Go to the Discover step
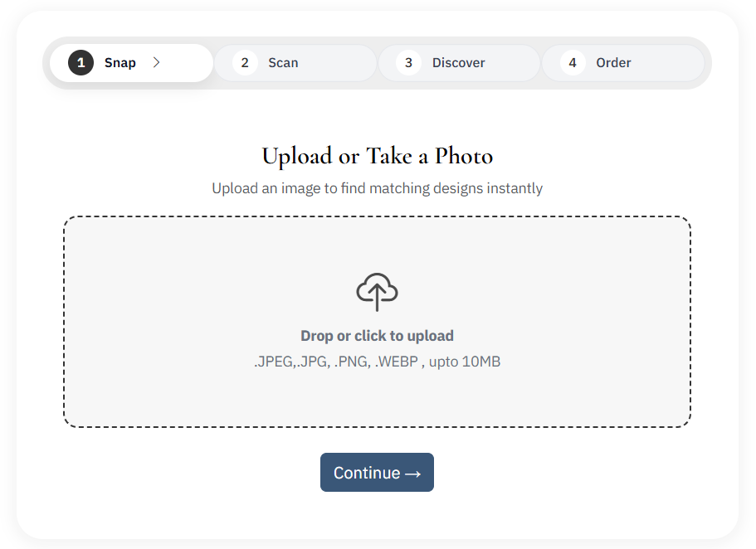Viewport: 756px width, 549px height. (458, 63)
